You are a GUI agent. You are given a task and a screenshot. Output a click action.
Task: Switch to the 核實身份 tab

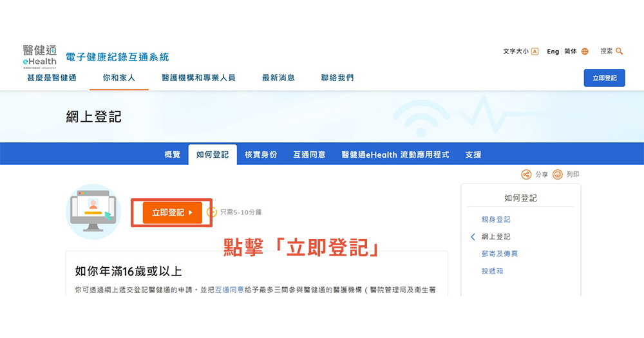pos(261,155)
